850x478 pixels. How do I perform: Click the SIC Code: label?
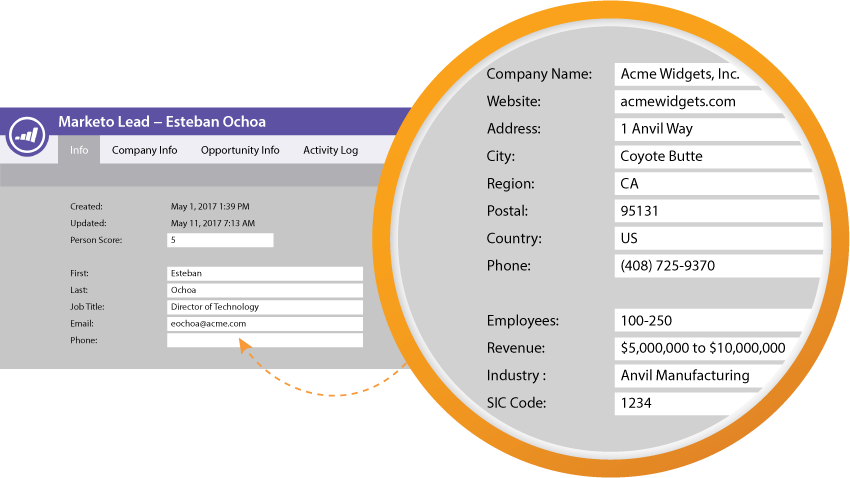click(x=517, y=403)
